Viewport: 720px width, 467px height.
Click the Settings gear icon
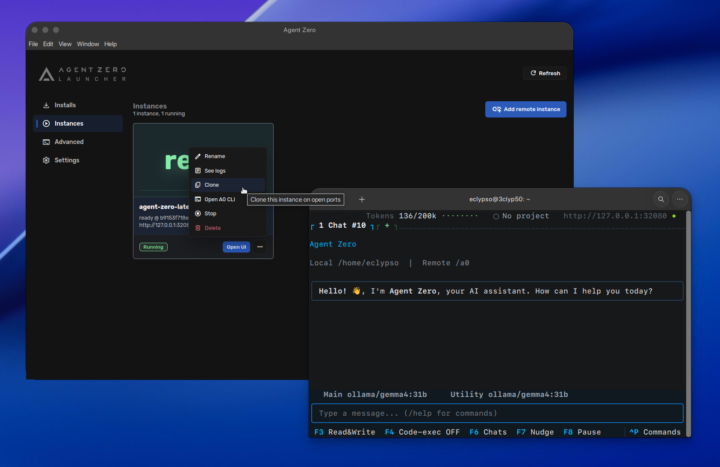[x=46, y=160]
